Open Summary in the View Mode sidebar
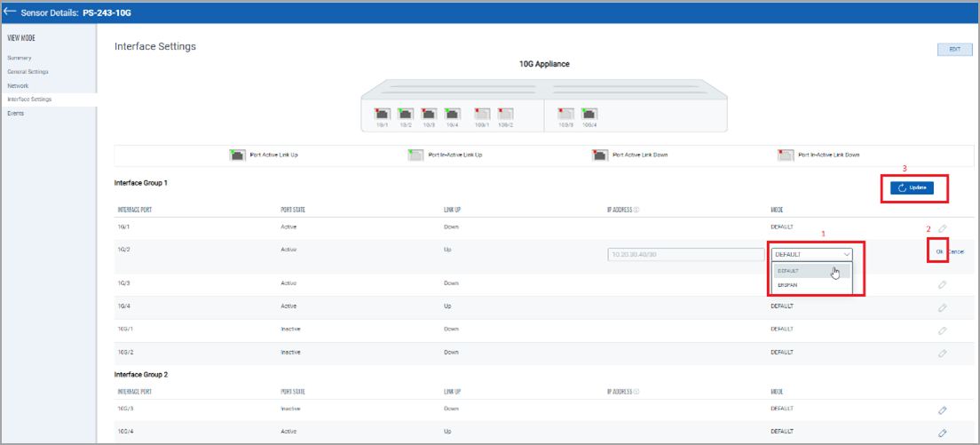Image resolution: width=980 pixels, height=445 pixels. 20,58
